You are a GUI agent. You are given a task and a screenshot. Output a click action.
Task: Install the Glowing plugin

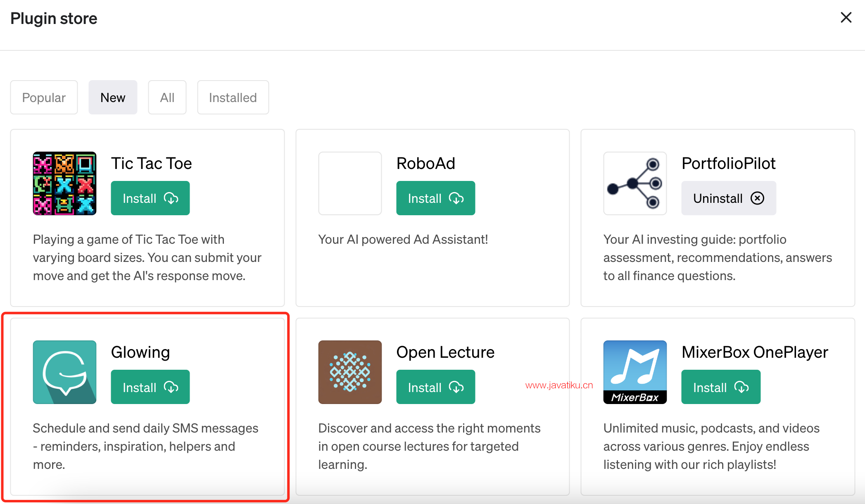click(150, 387)
